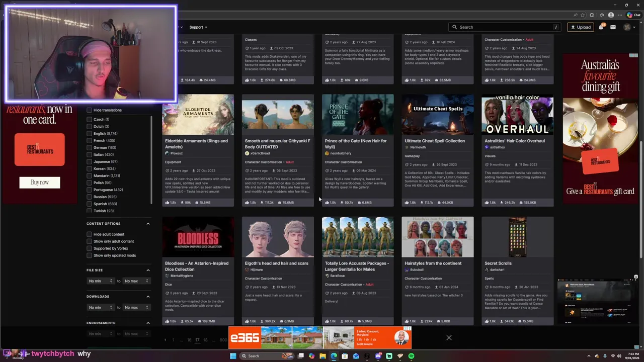Image resolution: width=644 pixels, height=362 pixels.
Task: Click the browser favorites star icon
Action: pyautogui.click(x=583, y=15)
